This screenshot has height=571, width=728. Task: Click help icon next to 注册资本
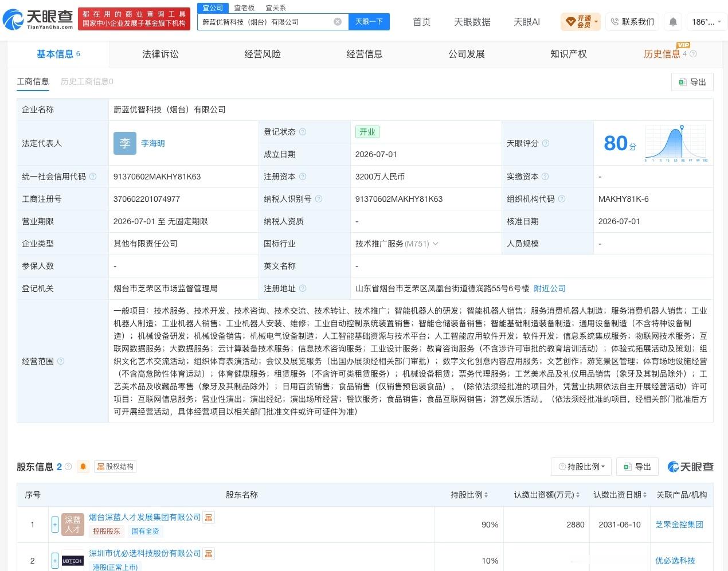point(303,177)
